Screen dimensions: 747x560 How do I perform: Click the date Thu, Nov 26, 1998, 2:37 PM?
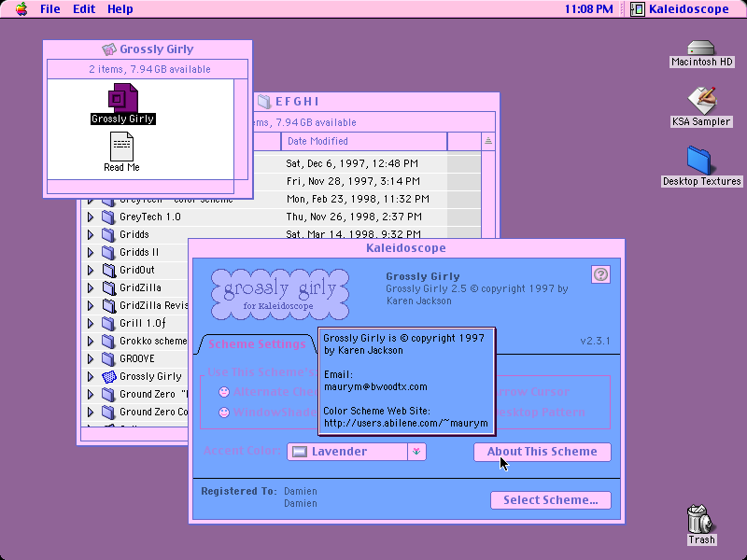[x=354, y=217]
